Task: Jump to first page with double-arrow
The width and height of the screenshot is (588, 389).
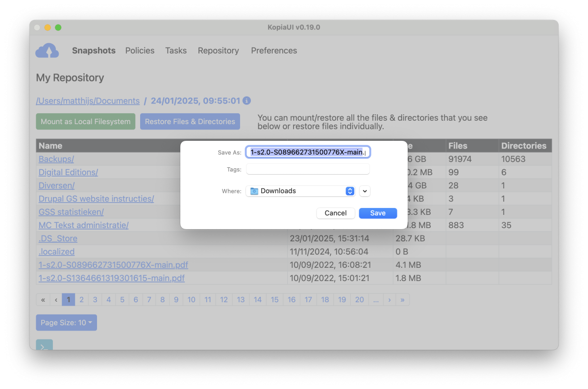Action: (43, 300)
